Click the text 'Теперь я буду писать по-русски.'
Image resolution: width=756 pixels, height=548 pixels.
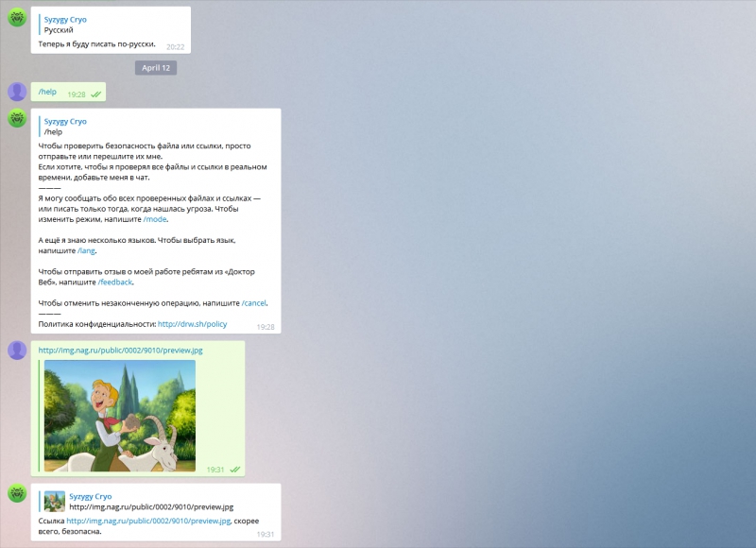click(x=97, y=44)
